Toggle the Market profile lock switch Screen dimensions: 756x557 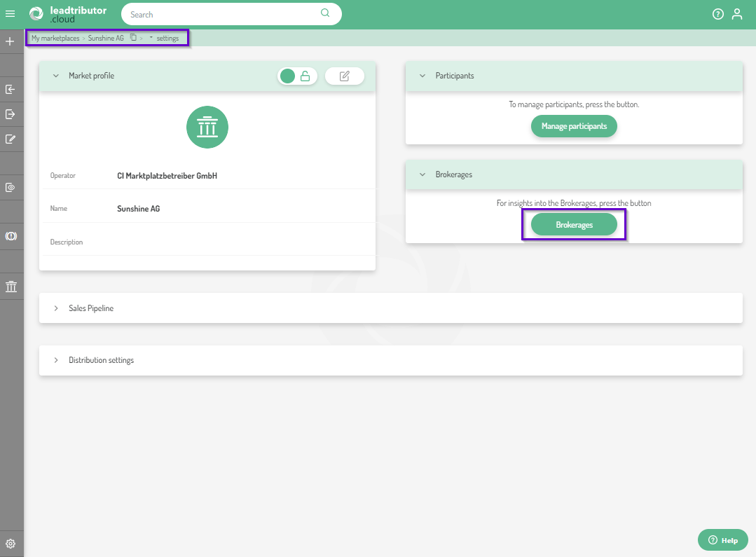(x=297, y=76)
